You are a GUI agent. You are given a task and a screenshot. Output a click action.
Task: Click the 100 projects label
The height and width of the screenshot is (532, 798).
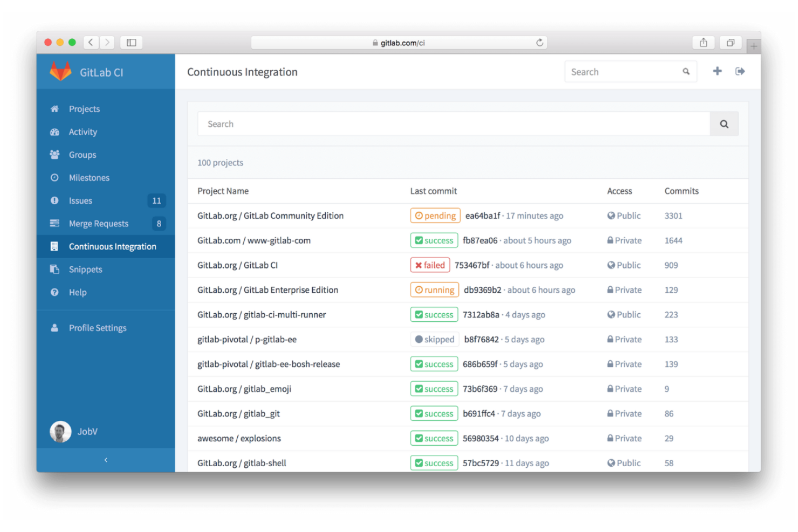220,163
